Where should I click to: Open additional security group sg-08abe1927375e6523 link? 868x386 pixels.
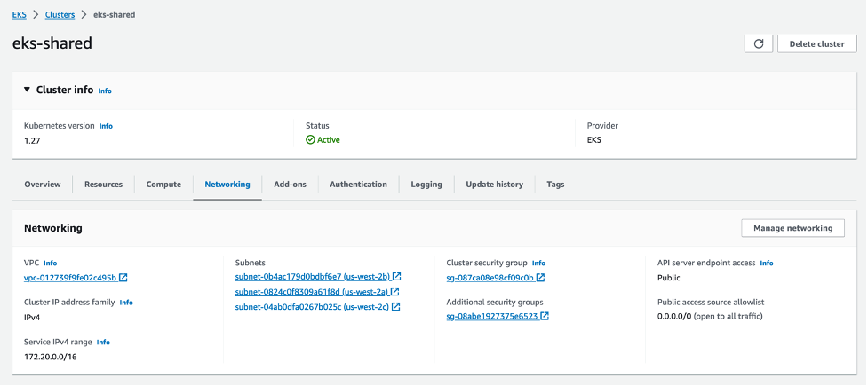point(492,316)
